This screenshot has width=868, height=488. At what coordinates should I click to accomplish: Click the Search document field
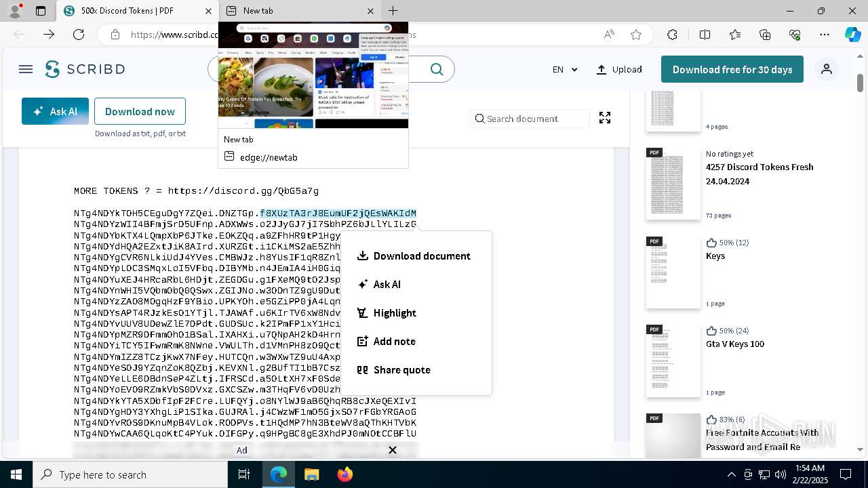click(530, 119)
